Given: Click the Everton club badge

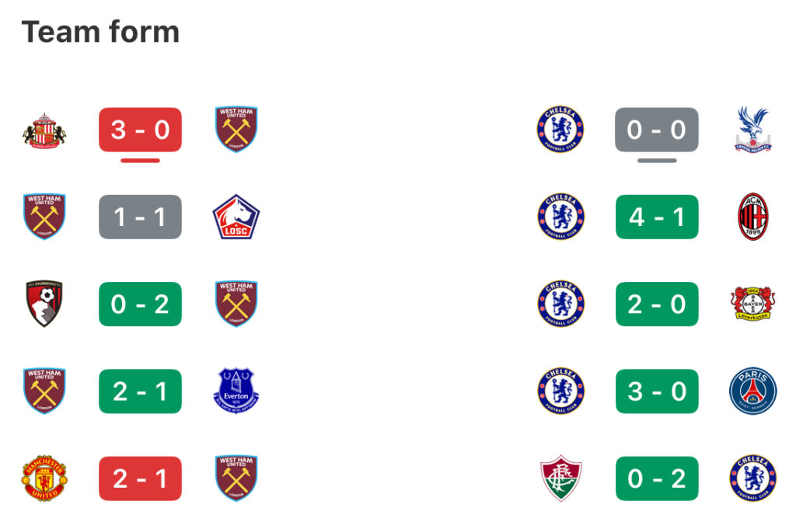Looking at the screenshot, I should point(236,391).
